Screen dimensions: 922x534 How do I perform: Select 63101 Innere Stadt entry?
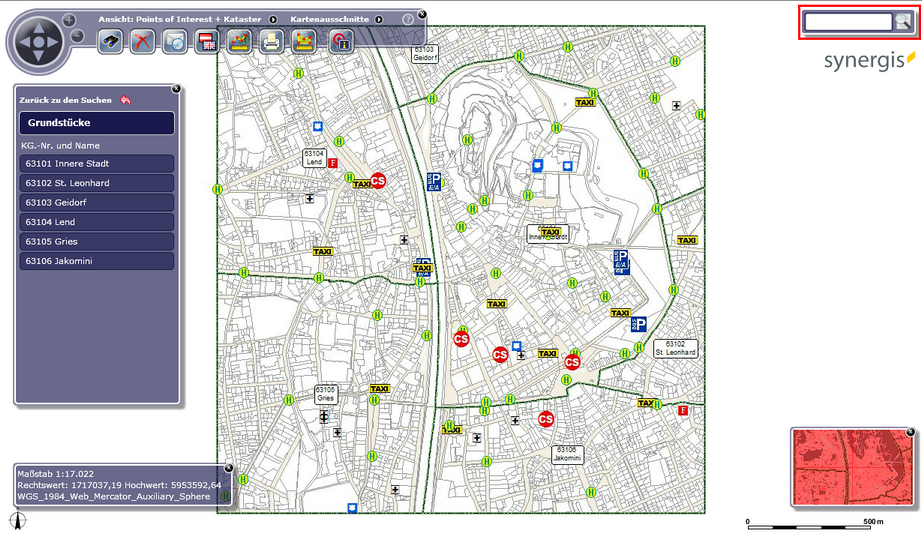(x=96, y=163)
